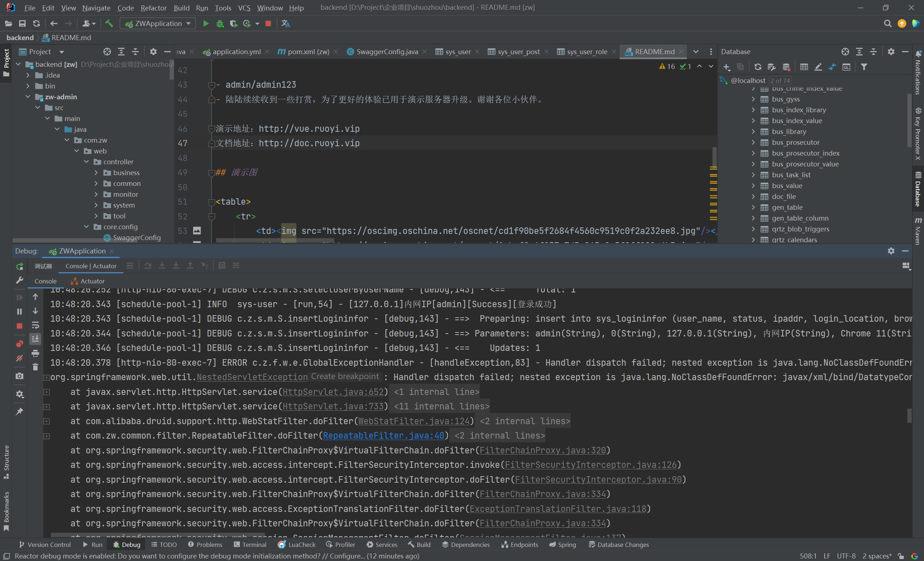Click the Run application button (green play)
The width and height of the screenshot is (924, 561).
coord(205,25)
